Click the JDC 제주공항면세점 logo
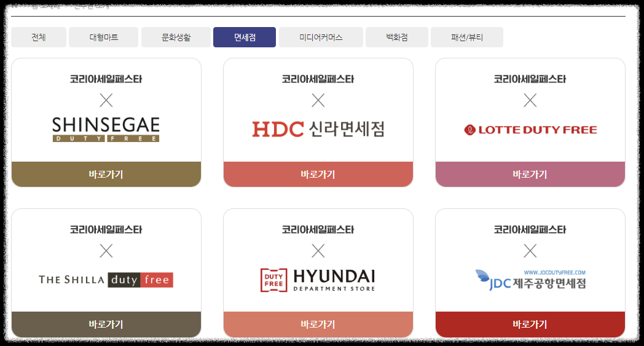Image resolution: width=644 pixels, height=346 pixels. (x=530, y=280)
